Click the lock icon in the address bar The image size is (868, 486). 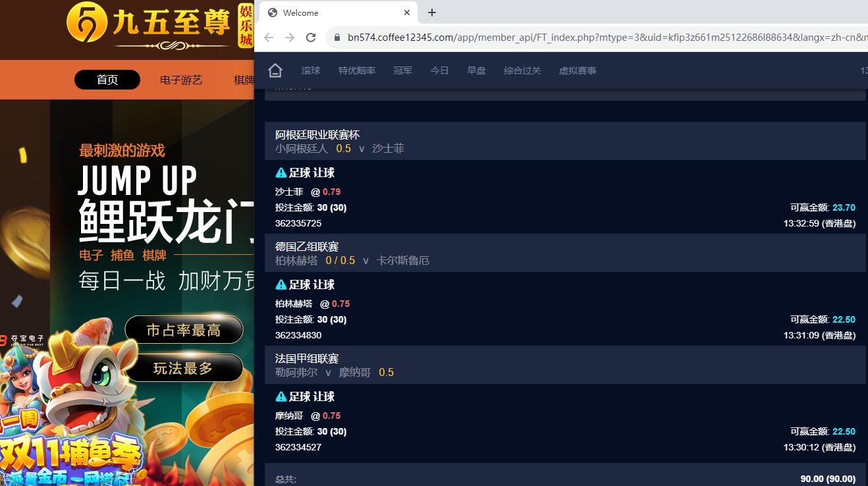pos(337,38)
